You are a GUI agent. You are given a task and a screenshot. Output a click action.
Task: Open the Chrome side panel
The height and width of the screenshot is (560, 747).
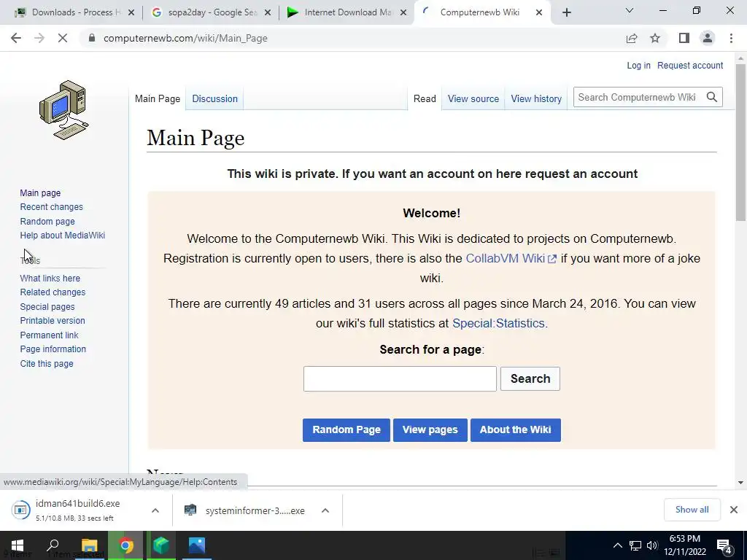pyautogui.click(x=684, y=38)
